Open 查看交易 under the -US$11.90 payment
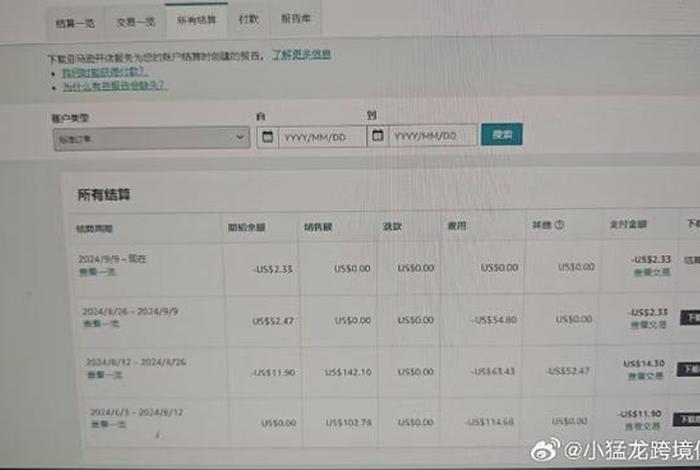The width and height of the screenshot is (700, 470). pos(642,427)
